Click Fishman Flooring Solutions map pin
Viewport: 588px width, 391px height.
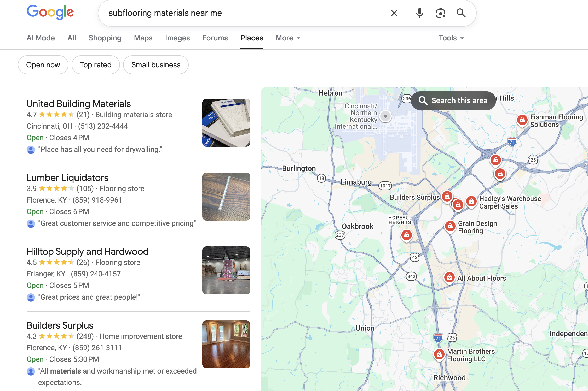pos(522,120)
